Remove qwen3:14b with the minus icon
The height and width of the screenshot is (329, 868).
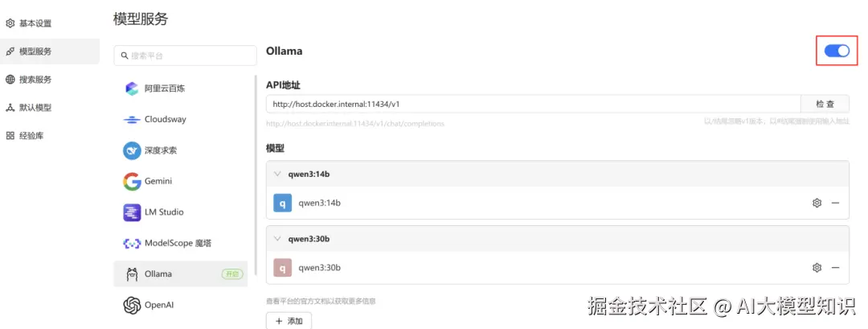pyautogui.click(x=835, y=203)
